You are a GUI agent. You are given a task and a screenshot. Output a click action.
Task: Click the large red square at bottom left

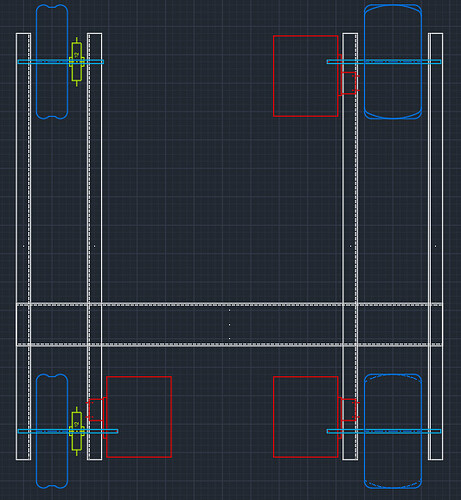click(139, 417)
